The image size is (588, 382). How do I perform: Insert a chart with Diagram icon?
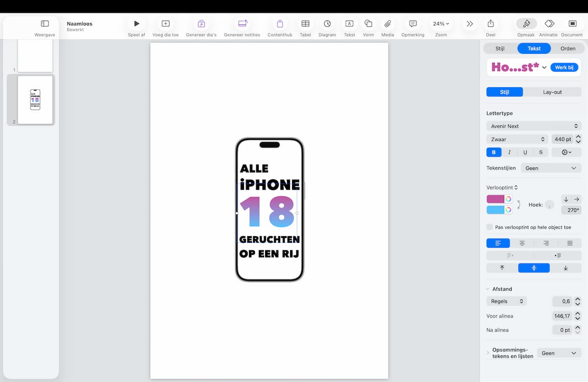327,24
